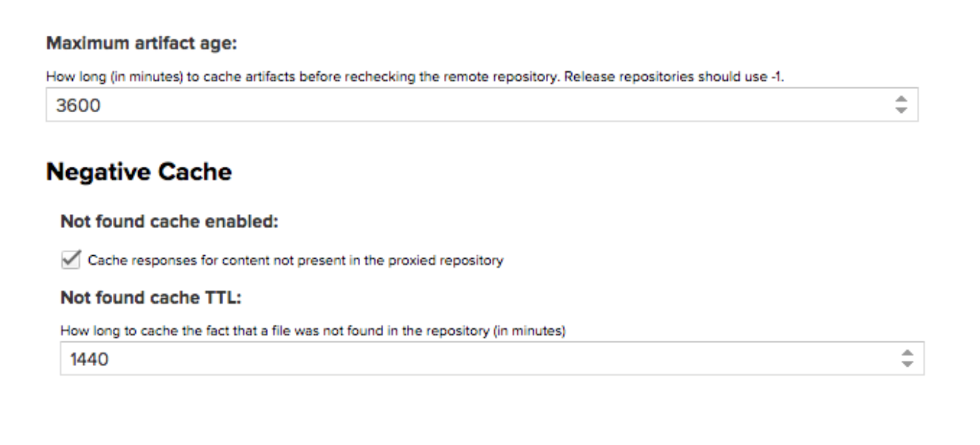Toggle the Not found cache enabled checkbox
Image resolution: width=980 pixels, height=445 pixels.
pyautogui.click(x=71, y=260)
